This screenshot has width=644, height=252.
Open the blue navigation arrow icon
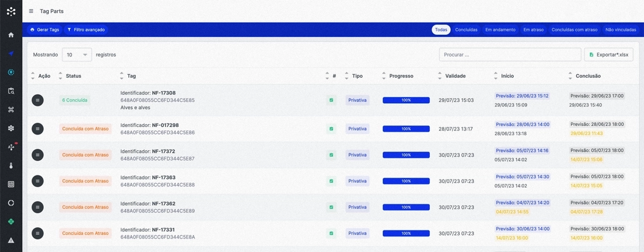[11, 53]
